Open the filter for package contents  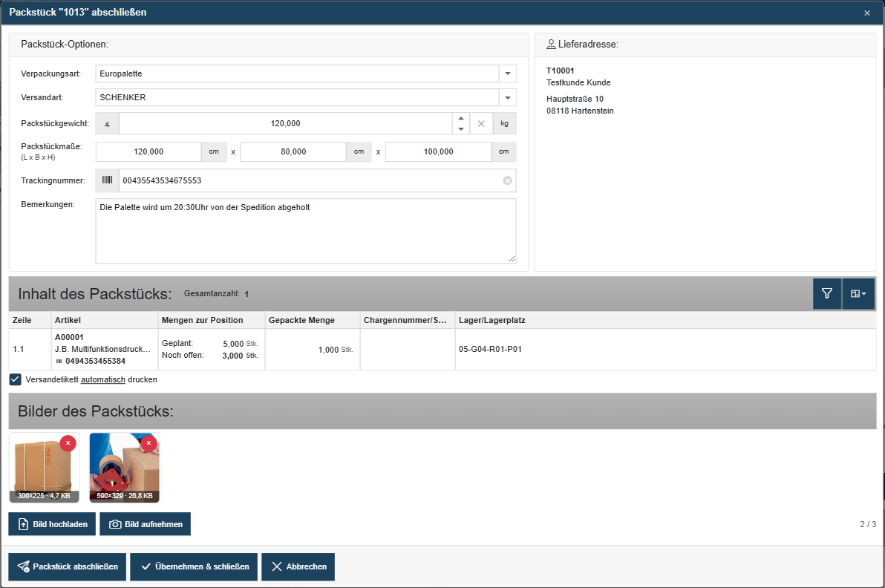(x=827, y=293)
